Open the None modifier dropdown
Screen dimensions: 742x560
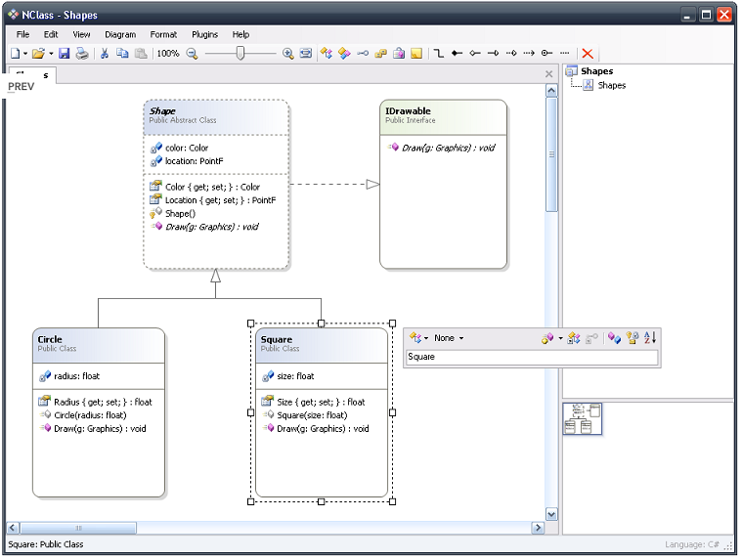(x=449, y=338)
